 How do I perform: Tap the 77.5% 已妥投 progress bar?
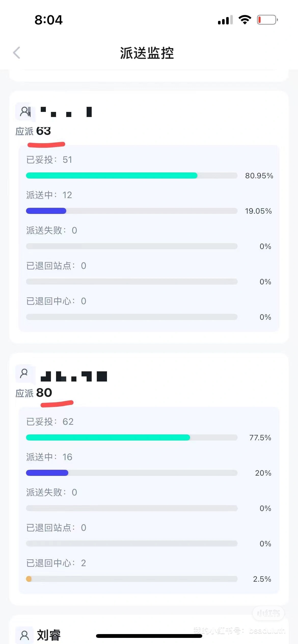132,437
